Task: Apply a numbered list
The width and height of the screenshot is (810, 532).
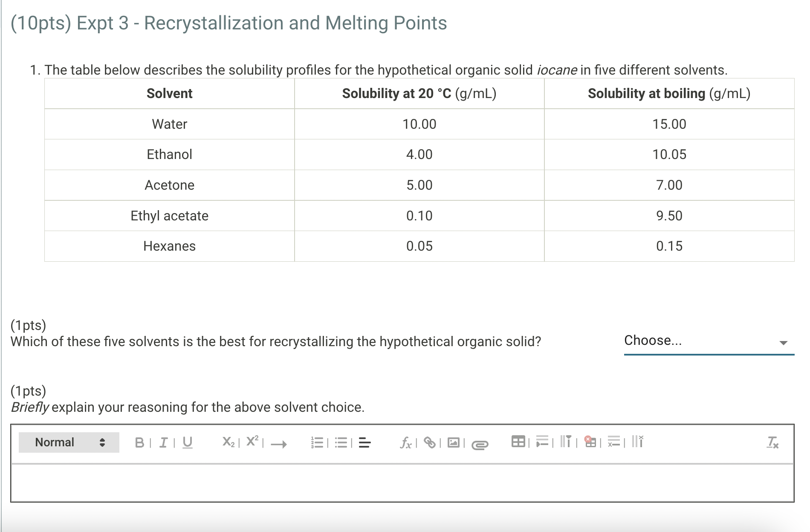Action: point(316,442)
